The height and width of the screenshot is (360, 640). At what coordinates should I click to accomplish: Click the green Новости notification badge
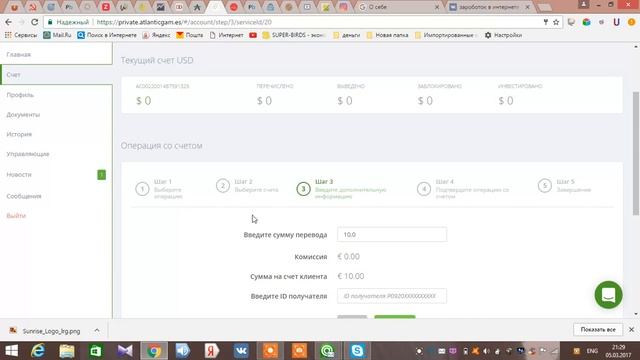(x=101, y=175)
